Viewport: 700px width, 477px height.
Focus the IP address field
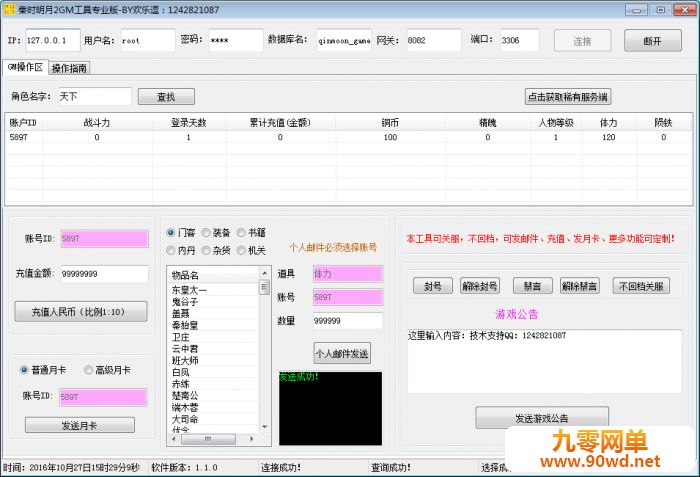53,40
